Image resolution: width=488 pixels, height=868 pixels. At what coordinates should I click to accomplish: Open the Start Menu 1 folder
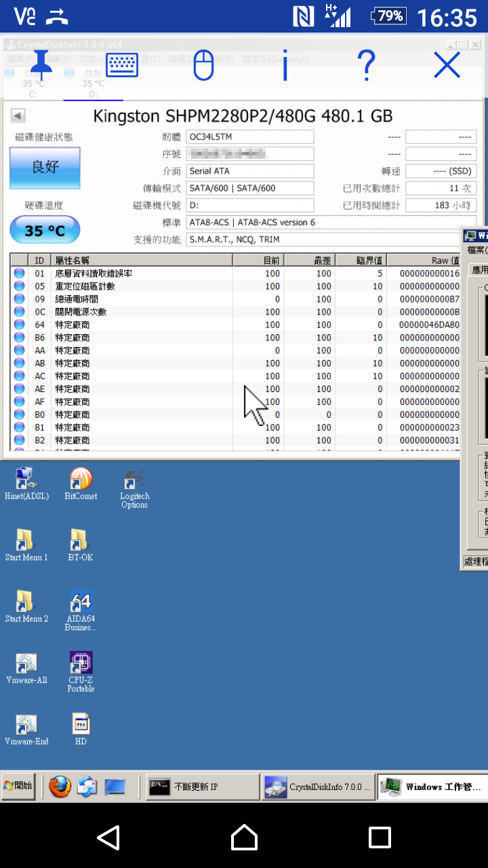[26, 545]
